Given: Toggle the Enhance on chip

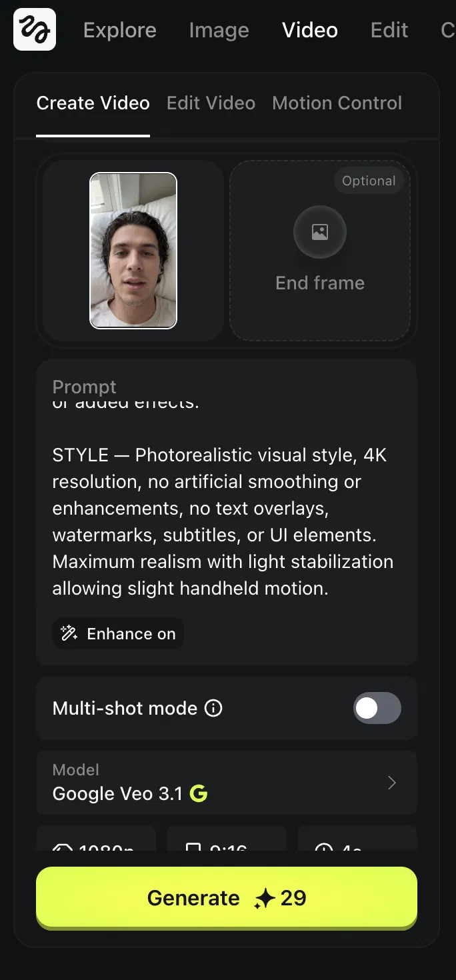Looking at the screenshot, I should point(118,633).
